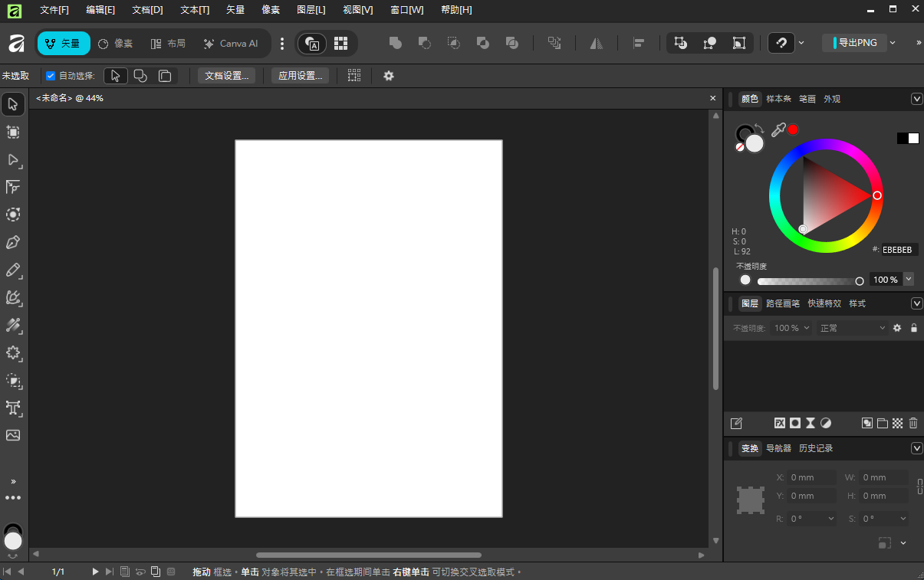924x580 pixels.
Task: Click the opacity slider in the Color panel
Action: [x=809, y=281]
